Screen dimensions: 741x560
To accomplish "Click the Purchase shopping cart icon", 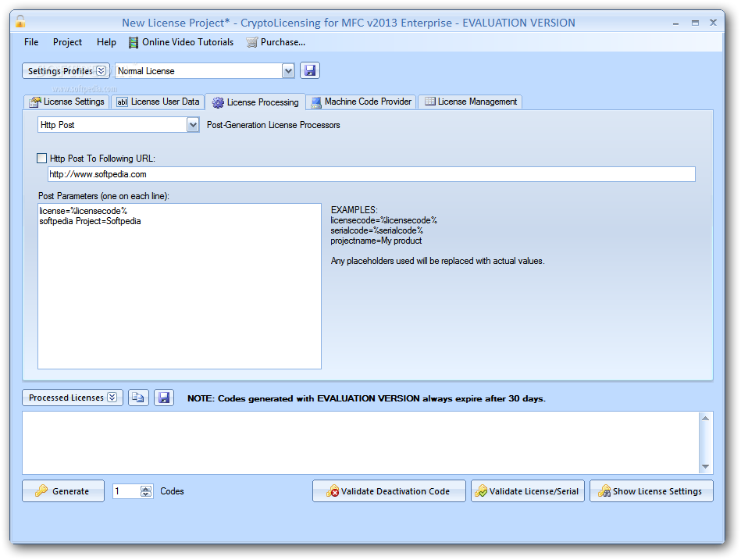I will 252,42.
